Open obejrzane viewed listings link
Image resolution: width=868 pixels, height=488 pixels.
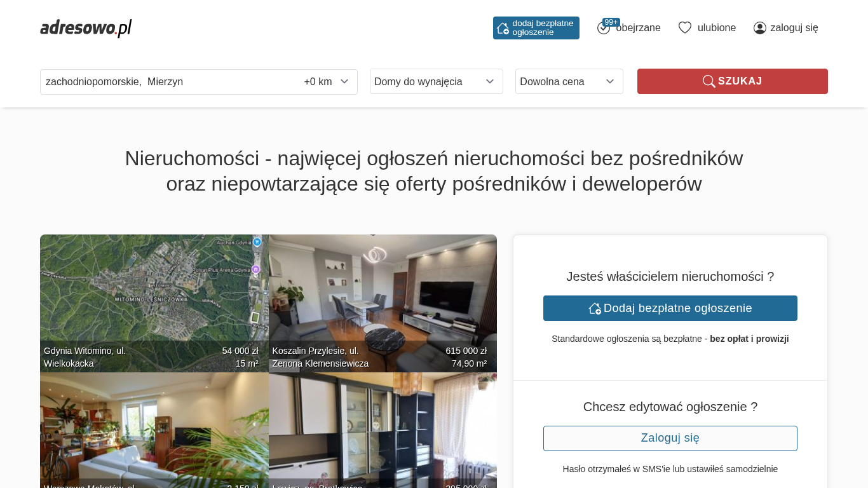[x=638, y=28]
